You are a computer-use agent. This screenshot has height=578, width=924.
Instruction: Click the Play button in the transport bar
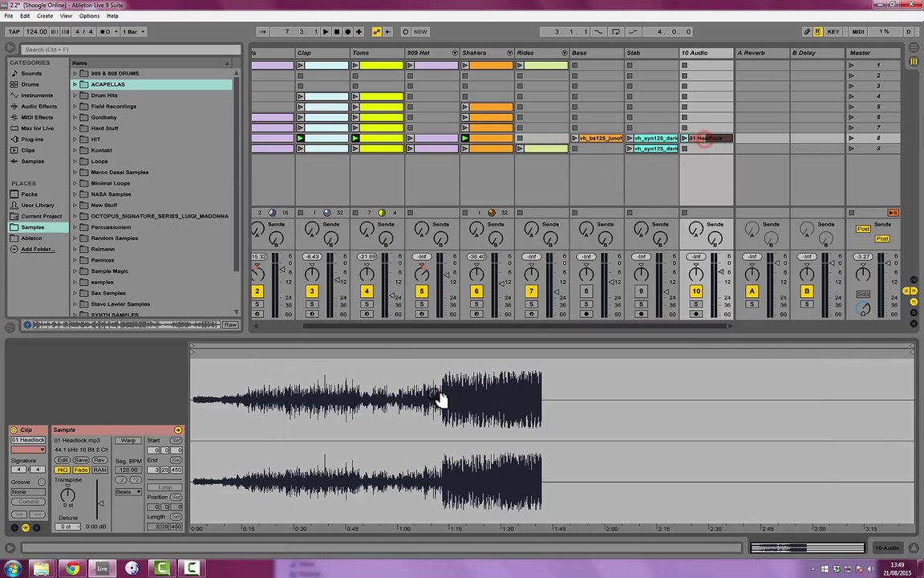pos(326,32)
